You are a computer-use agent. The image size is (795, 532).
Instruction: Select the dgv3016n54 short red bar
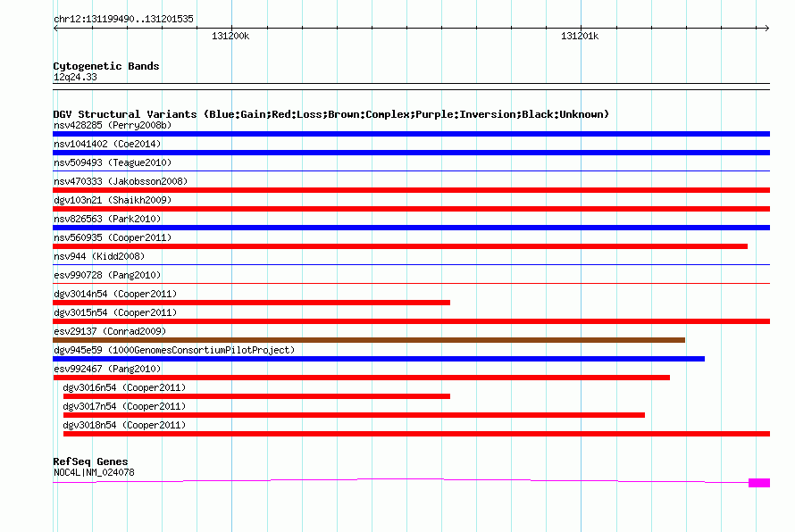[x=256, y=396]
